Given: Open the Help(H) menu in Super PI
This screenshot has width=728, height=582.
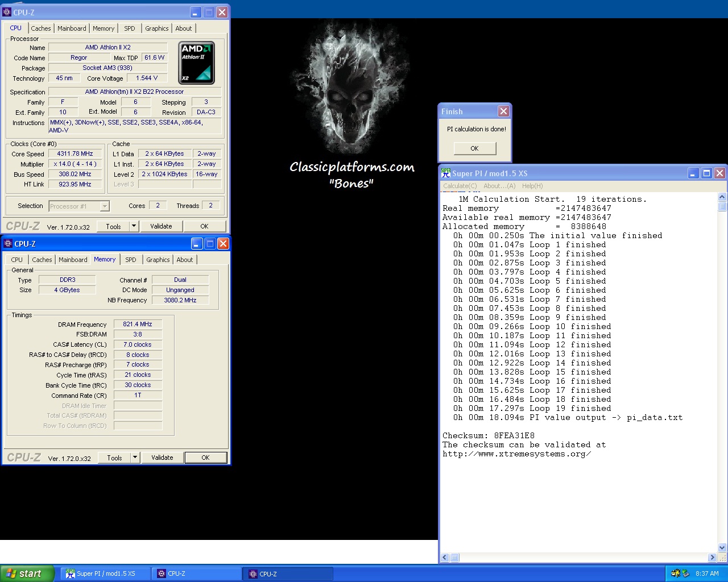Looking at the screenshot, I should (x=532, y=186).
